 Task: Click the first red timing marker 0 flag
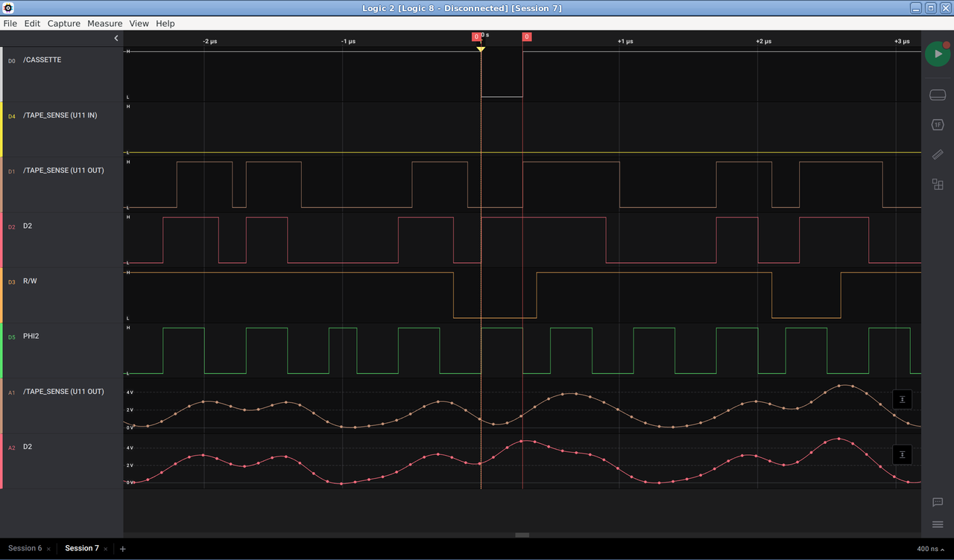[x=476, y=36]
